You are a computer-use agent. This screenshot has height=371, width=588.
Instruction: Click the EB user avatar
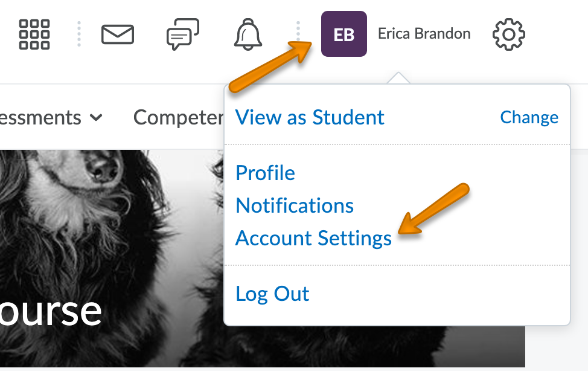point(344,34)
